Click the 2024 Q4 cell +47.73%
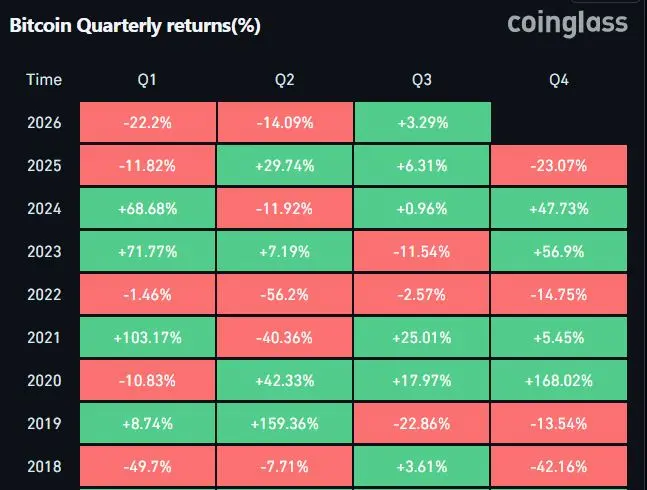Image resolution: width=647 pixels, height=490 pixels. point(559,208)
